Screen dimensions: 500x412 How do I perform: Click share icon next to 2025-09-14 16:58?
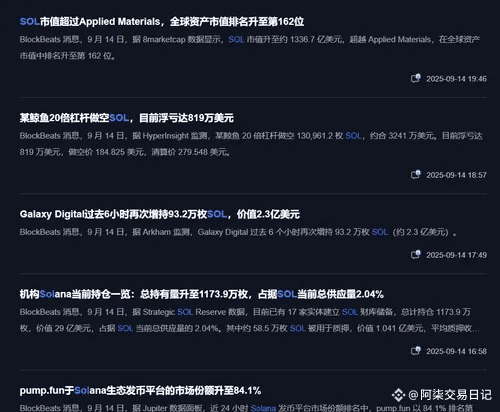coord(416,351)
